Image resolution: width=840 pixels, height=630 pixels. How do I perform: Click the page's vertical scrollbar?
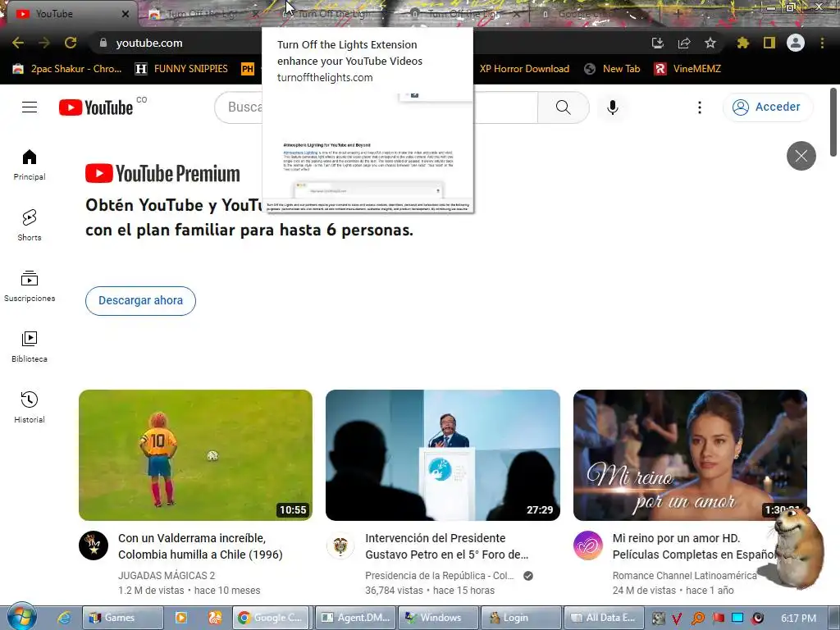point(833,122)
